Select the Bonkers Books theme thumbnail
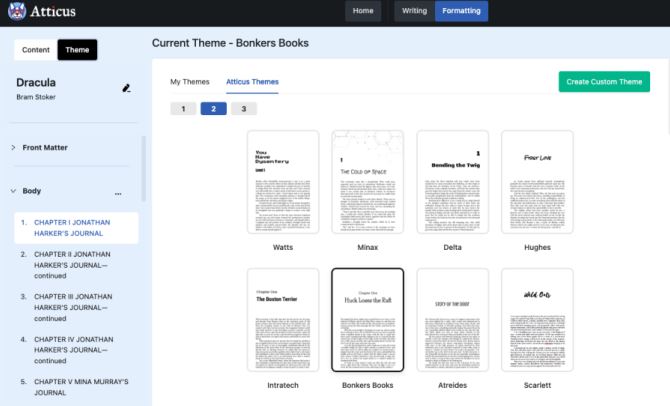Screen dimensions: 670x406 [x=367, y=320]
